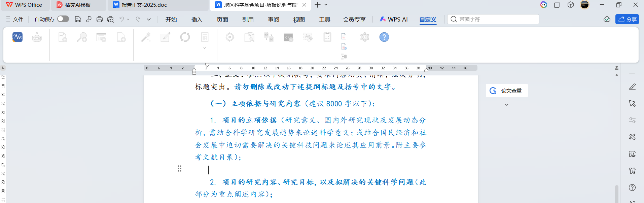Click the sliders settings icon in sidebar

pos(632,120)
